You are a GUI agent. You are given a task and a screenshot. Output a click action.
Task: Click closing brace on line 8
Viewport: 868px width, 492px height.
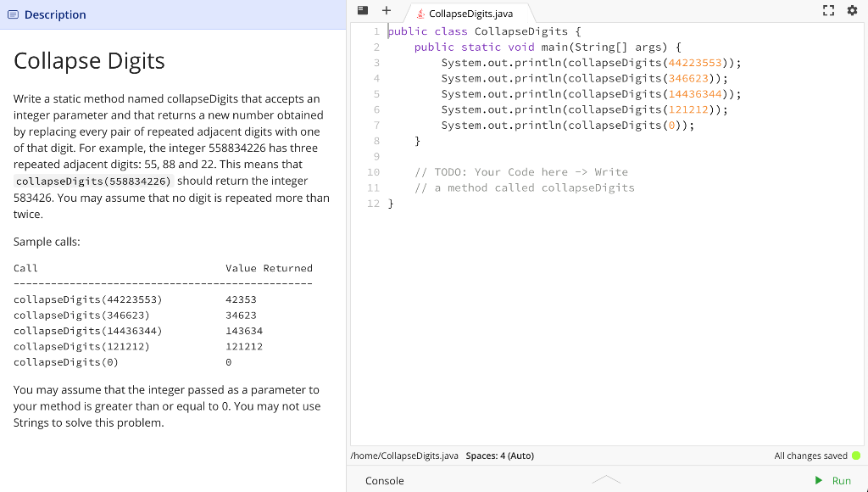(417, 141)
